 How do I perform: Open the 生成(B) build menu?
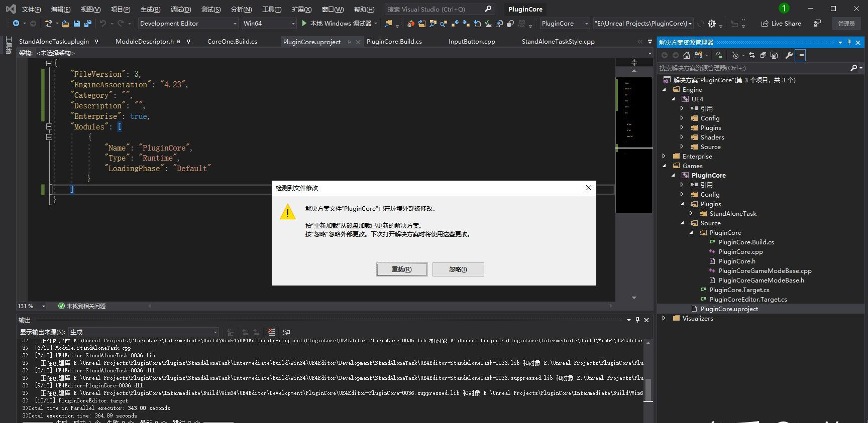150,10
